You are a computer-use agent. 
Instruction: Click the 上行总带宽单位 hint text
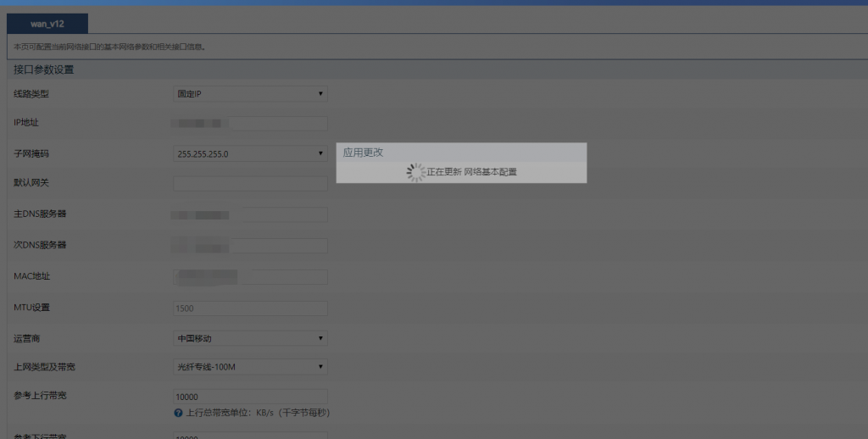click(x=257, y=413)
